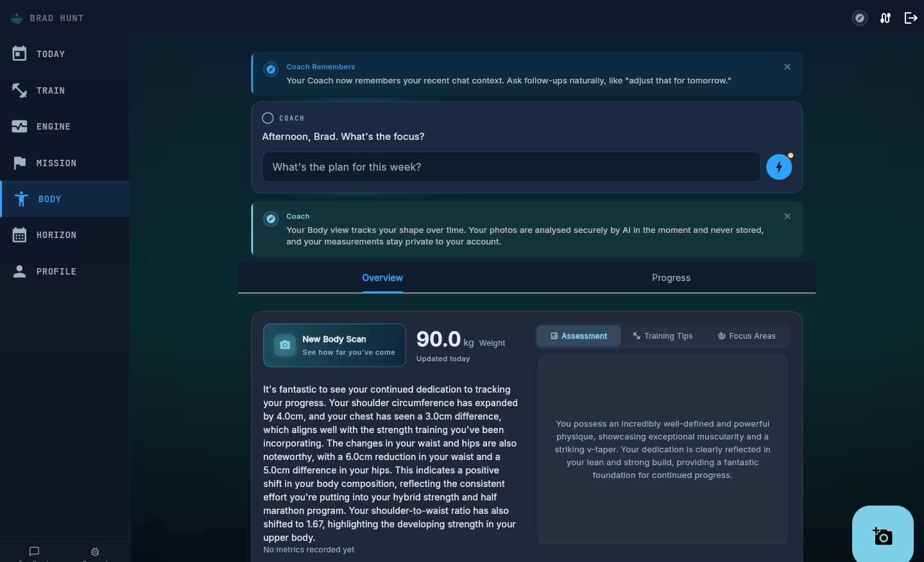Select the Train dumbbell icon
This screenshot has width=924, height=562.
19,90
